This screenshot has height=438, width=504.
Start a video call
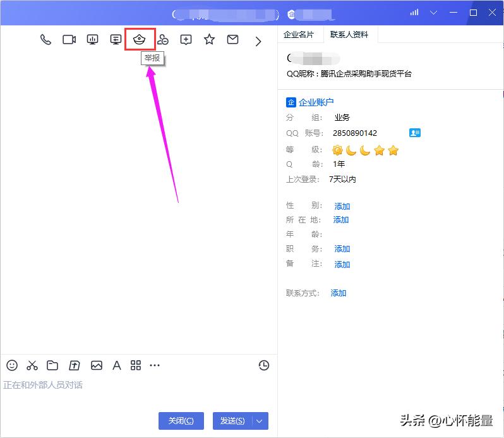coord(69,40)
